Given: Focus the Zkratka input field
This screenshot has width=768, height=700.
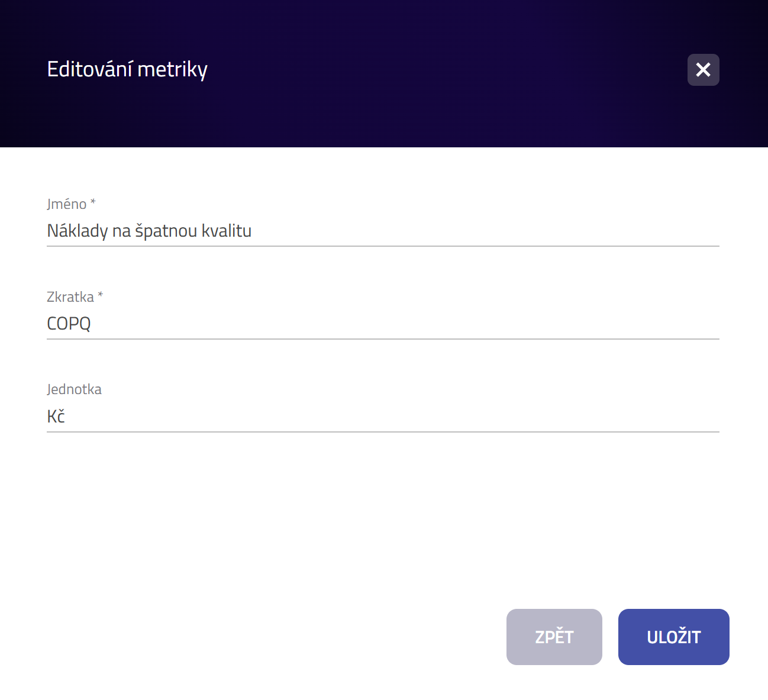Looking at the screenshot, I should pos(383,324).
